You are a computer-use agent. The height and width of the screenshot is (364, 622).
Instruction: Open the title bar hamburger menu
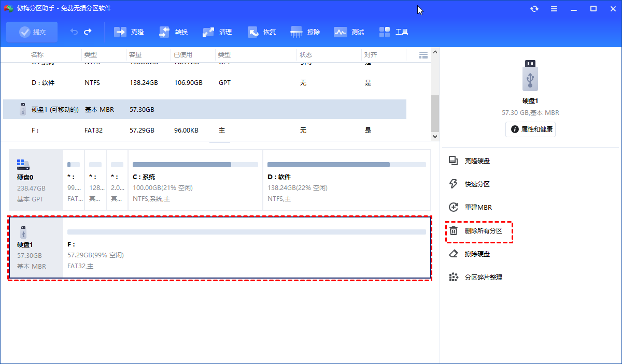pyautogui.click(x=554, y=9)
